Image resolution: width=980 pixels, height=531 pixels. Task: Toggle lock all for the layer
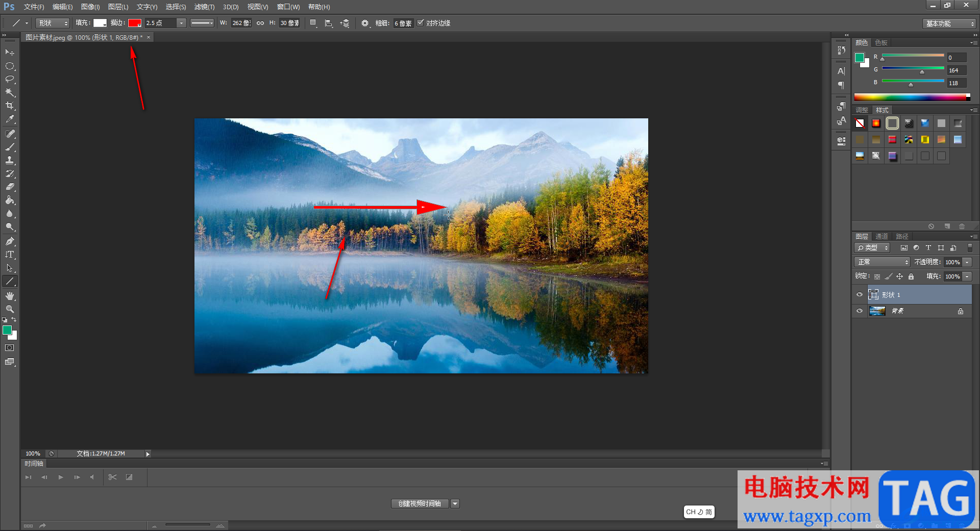tap(911, 276)
